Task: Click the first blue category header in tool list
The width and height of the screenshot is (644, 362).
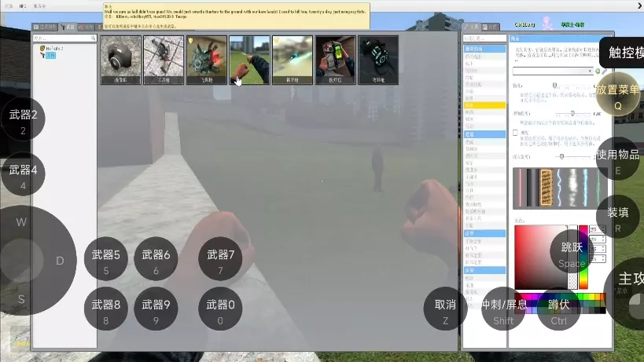Action: (484, 49)
